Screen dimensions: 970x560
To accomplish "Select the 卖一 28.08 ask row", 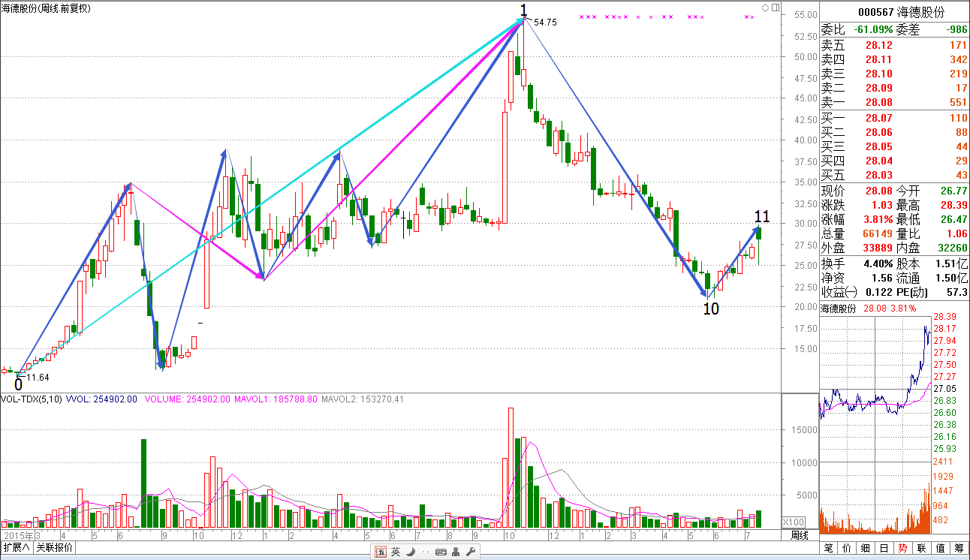I will pos(894,103).
